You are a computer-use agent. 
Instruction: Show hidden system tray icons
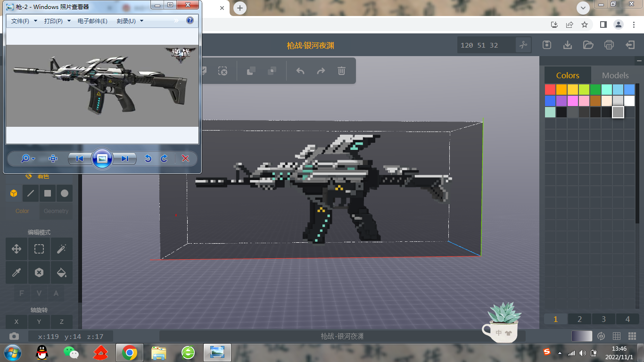click(x=560, y=353)
